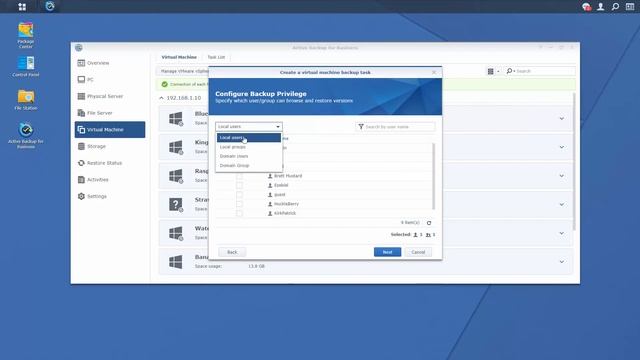The width and height of the screenshot is (640, 360).
Task: Open the user options icon in the top bar
Action: [600, 7]
